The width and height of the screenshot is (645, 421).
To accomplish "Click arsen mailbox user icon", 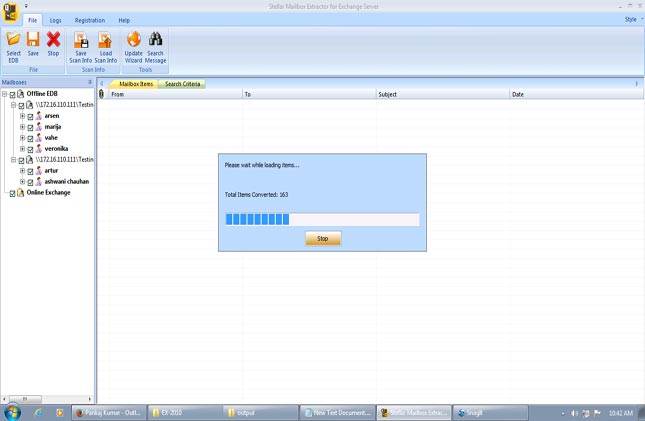I will click(39, 116).
